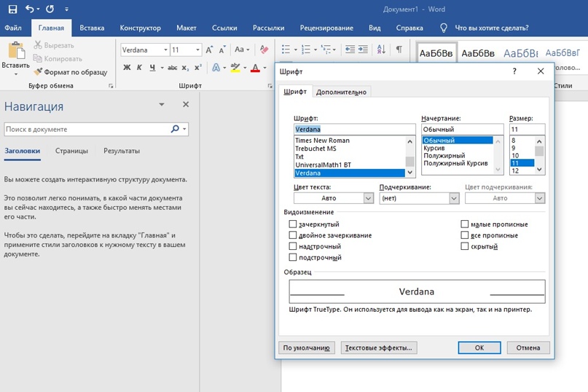The width and height of the screenshot is (588, 392).
Task: Expand the Цвет текста dropdown
Action: pyautogui.click(x=368, y=198)
